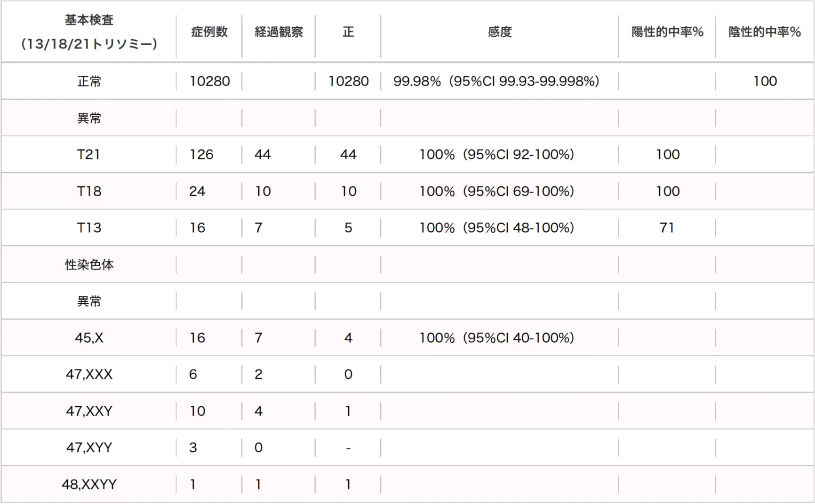Click the T18 row label

click(x=89, y=191)
